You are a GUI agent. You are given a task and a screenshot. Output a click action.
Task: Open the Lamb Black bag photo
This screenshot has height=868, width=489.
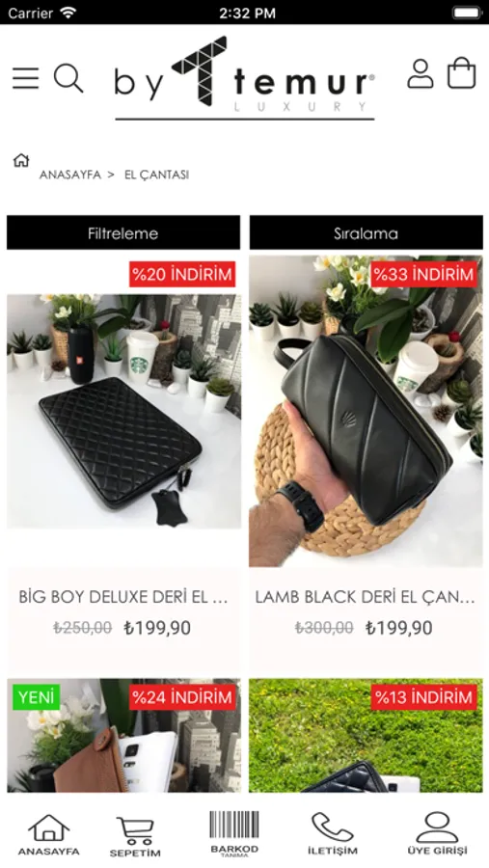click(367, 411)
